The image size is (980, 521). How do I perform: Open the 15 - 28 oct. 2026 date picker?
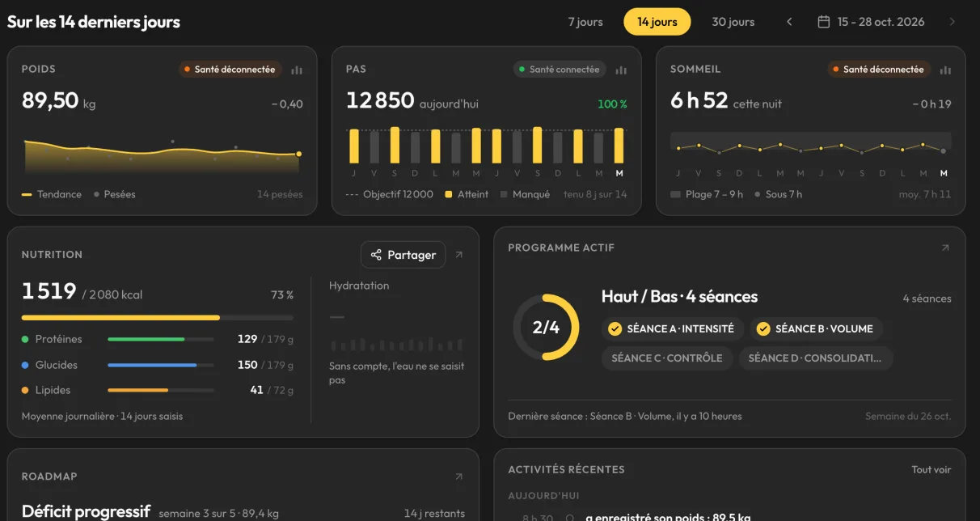point(871,22)
